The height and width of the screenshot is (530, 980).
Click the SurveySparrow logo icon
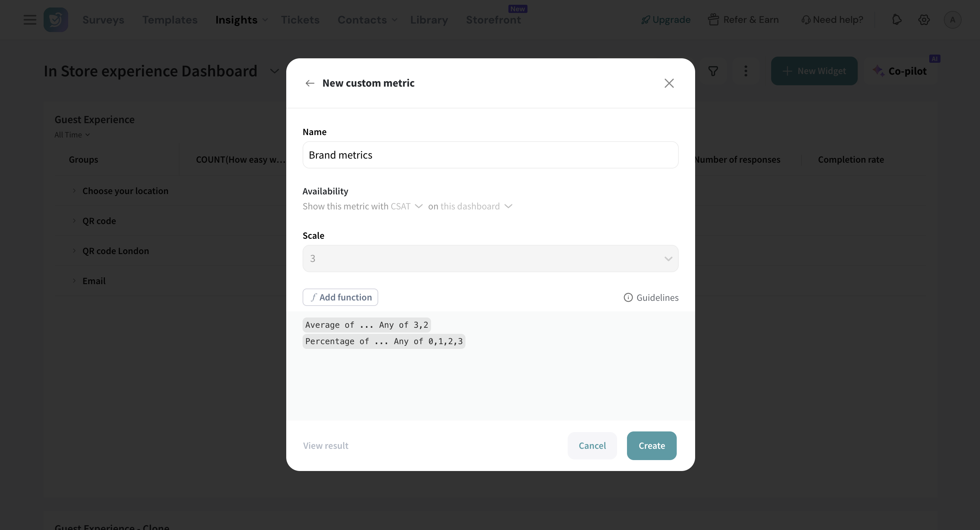point(56,20)
